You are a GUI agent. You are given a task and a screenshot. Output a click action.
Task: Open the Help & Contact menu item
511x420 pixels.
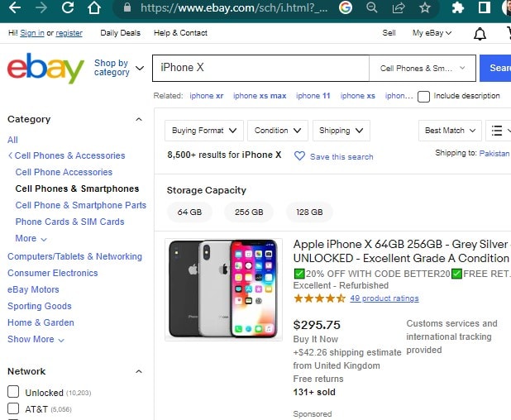180,33
